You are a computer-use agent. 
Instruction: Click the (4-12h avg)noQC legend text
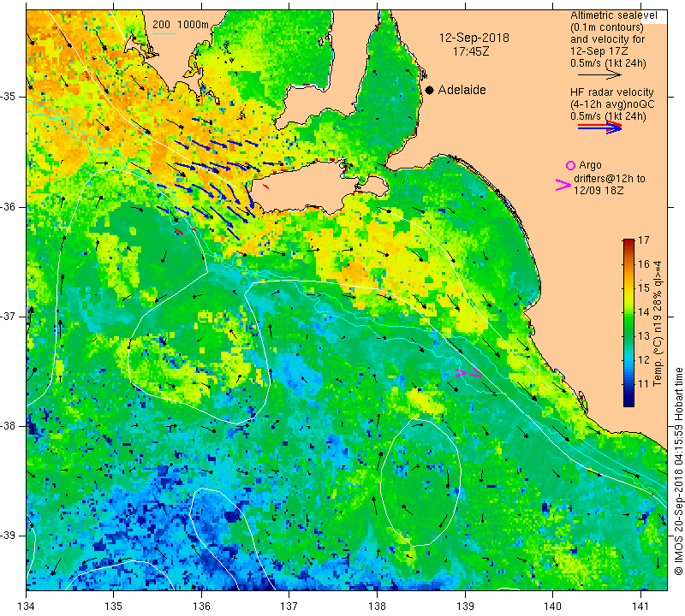pos(612,104)
